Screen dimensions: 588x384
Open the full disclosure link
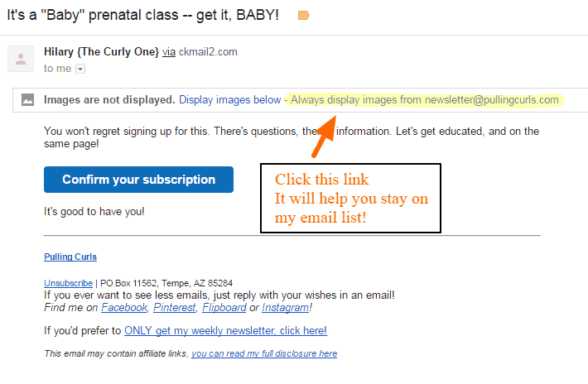point(264,353)
